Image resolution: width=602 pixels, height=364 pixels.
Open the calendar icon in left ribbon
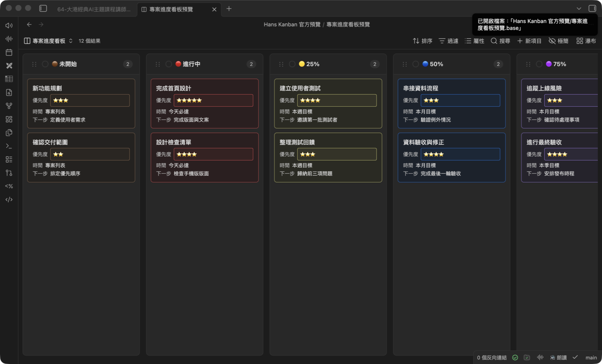[x=9, y=52]
